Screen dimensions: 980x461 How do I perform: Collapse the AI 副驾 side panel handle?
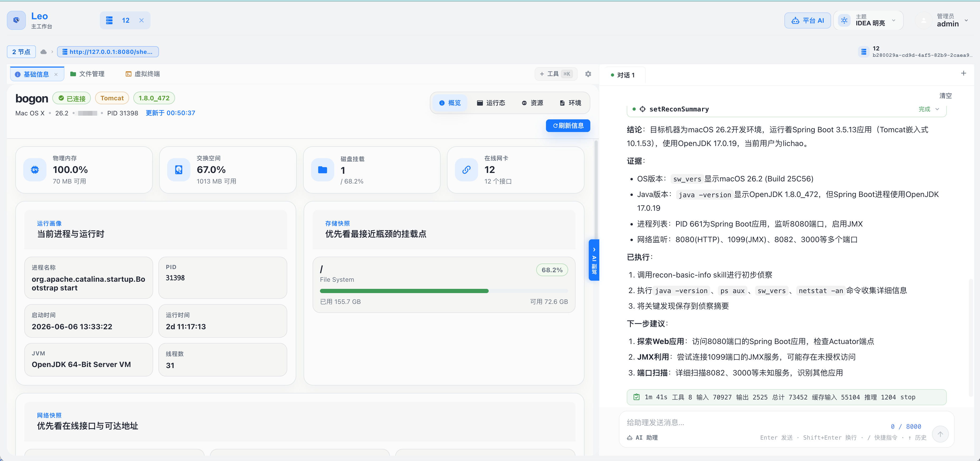coord(594,260)
